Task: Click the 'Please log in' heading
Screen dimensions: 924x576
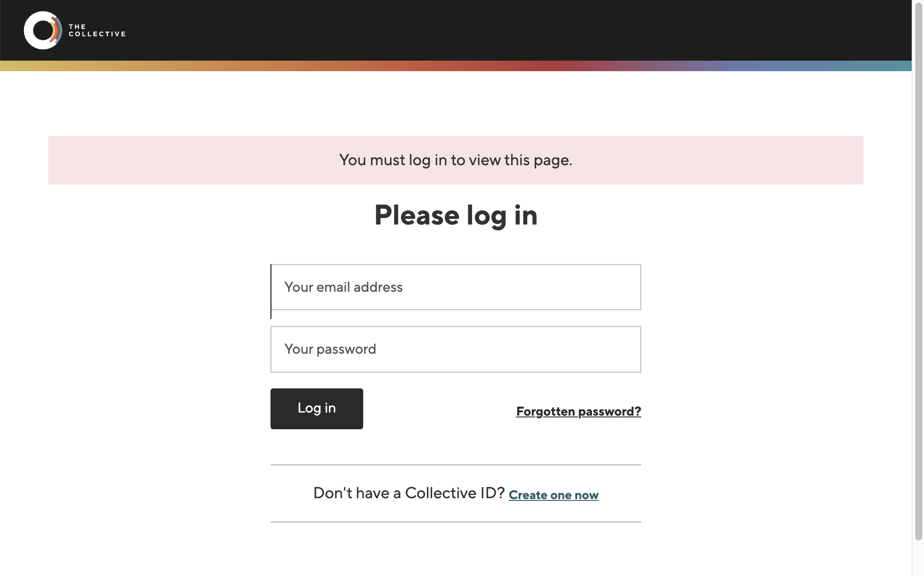Action: point(455,215)
